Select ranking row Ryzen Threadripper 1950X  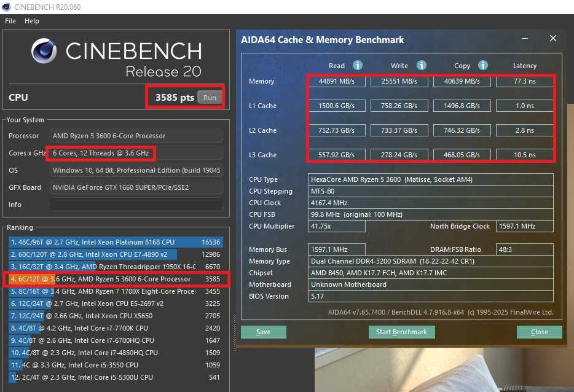116,267
